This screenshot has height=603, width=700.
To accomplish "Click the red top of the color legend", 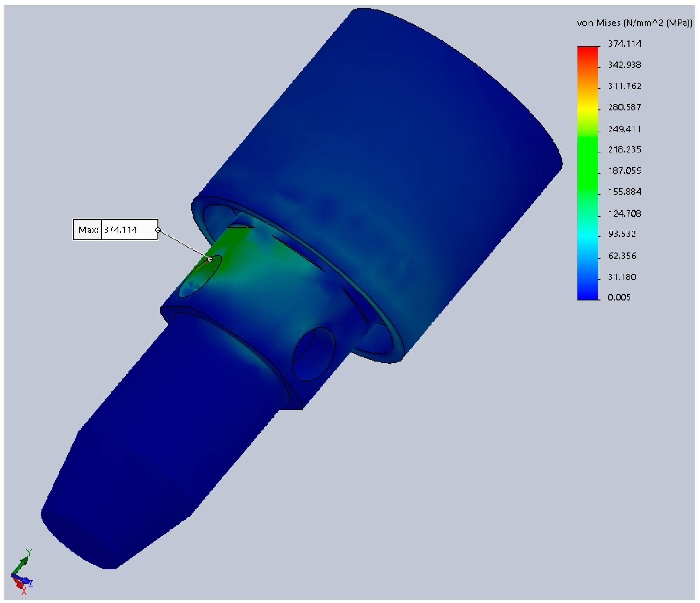I will click(x=587, y=50).
